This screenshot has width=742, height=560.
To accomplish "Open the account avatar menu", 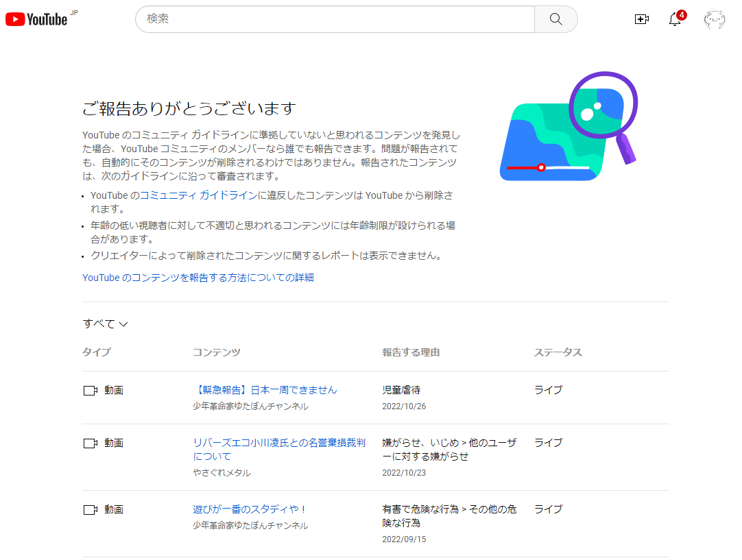I will coord(714,19).
